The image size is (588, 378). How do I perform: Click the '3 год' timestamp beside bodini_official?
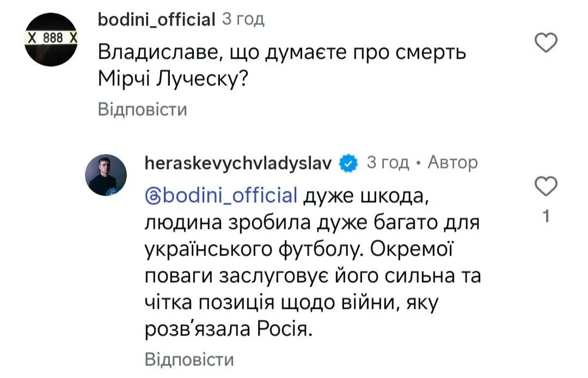tap(243, 20)
